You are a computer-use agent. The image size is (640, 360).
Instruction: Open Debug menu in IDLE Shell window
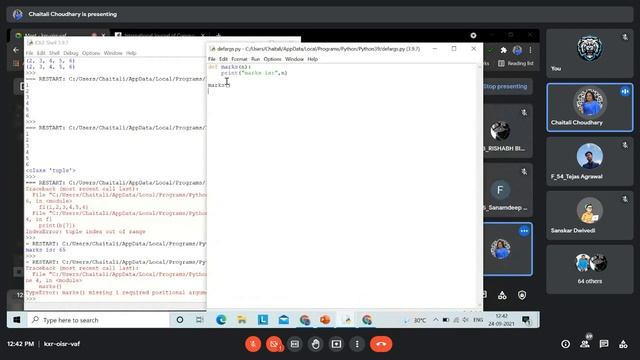(x=71, y=53)
